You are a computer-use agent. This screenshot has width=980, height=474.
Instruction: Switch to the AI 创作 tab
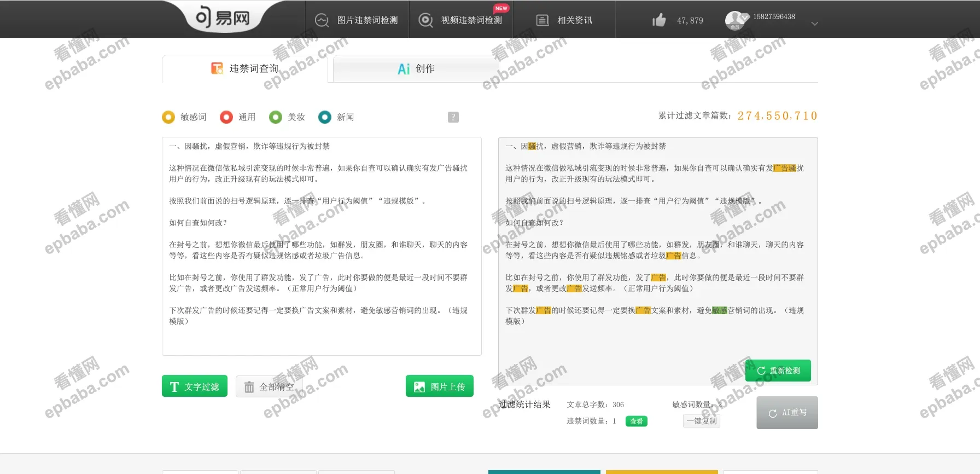click(x=416, y=68)
